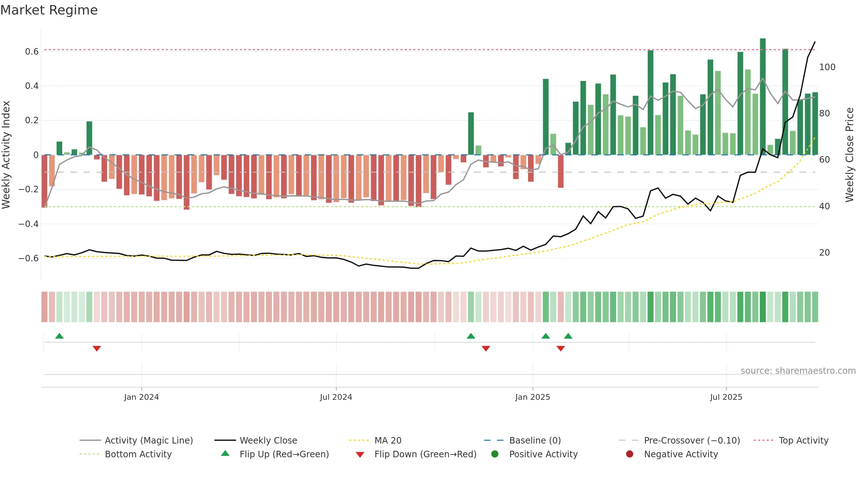
Task: Click the 0.6 left axis tick label
Action: pos(32,52)
